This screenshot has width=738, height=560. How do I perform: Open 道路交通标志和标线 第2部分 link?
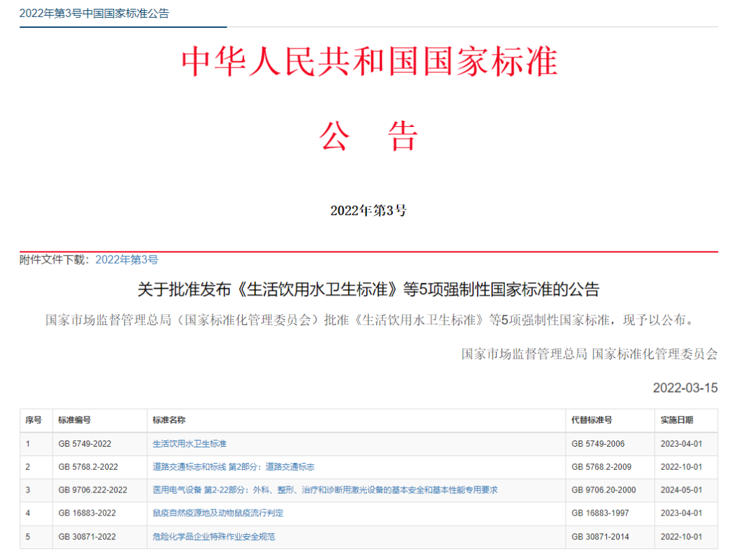coord(234,466)
